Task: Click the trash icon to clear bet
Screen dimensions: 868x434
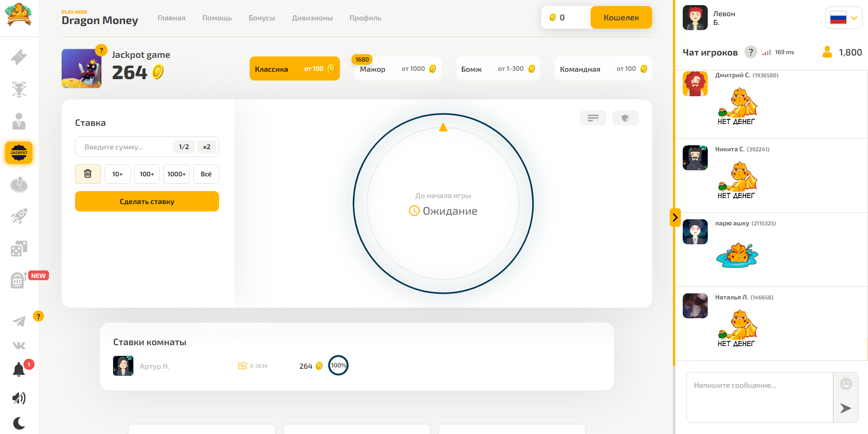Action: click(88, 174)
